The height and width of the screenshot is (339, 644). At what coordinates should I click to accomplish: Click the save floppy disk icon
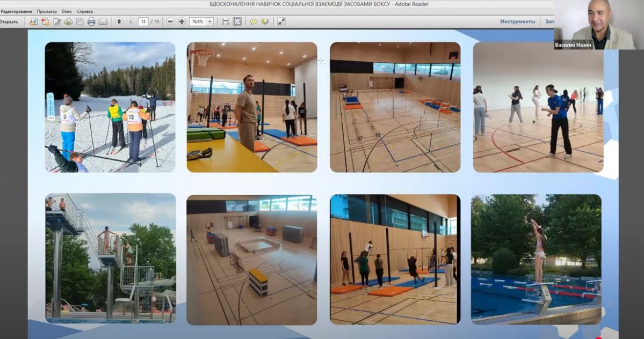point(80,21)
